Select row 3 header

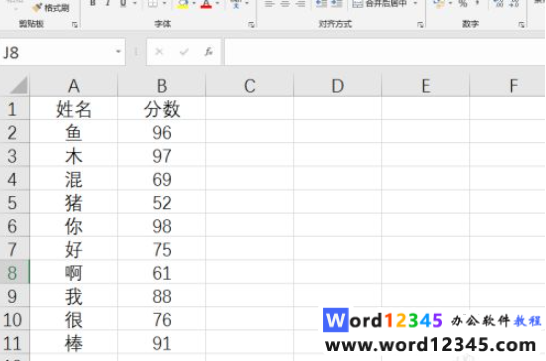coord(14,156)
